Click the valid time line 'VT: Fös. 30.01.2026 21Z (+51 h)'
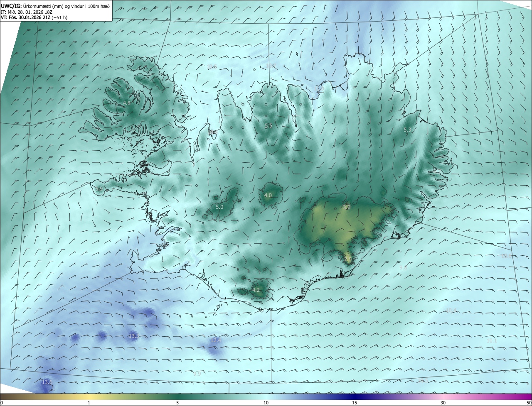Screen dimensions: 532x406 point(35,18)
